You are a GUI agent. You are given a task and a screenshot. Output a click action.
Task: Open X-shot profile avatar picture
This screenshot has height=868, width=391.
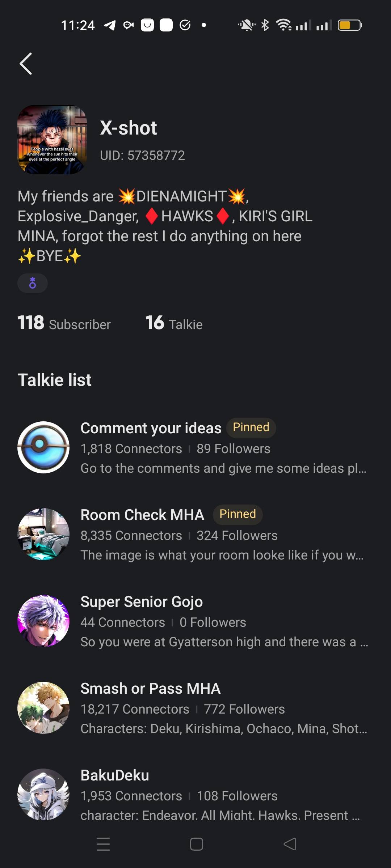tap(52, 140)
